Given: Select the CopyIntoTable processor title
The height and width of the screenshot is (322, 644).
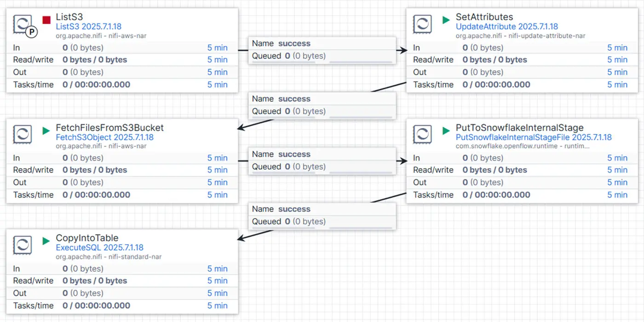Looking at the screenshot, I should tap(87, 238).
